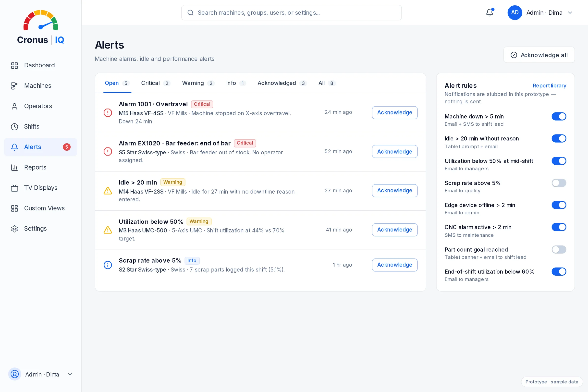
Task: Click the AD avatar in header
Action: pos(514,12)
